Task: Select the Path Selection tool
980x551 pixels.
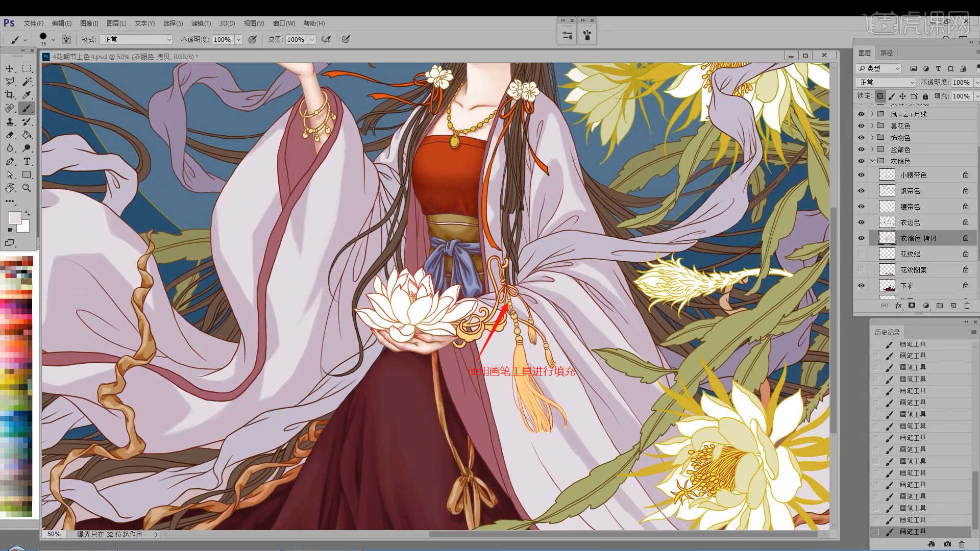Action: (x=10, y=174)
